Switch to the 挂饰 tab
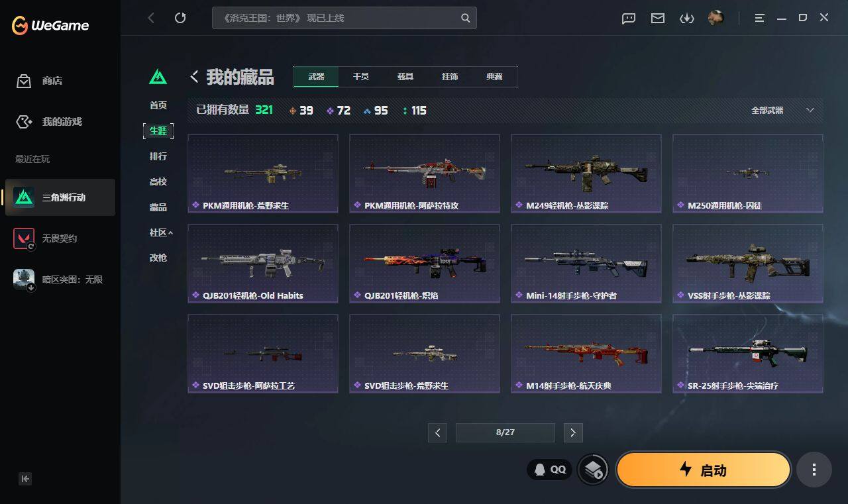Screen dimensions: 848x504 coord(450,77)
